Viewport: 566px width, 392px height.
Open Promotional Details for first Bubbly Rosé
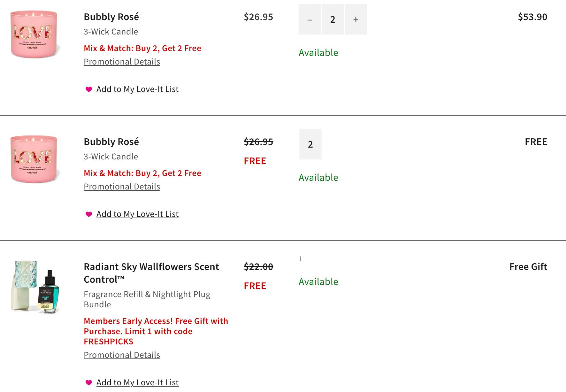point(122,62)
